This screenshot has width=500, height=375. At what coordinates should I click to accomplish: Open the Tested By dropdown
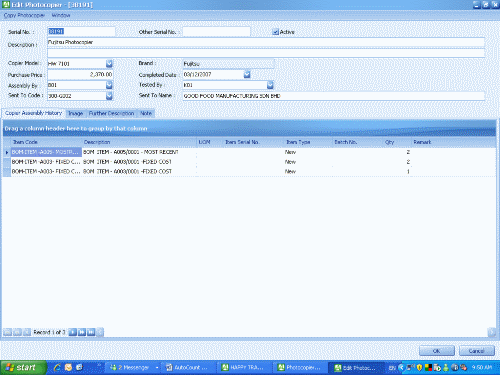point(270,85)
